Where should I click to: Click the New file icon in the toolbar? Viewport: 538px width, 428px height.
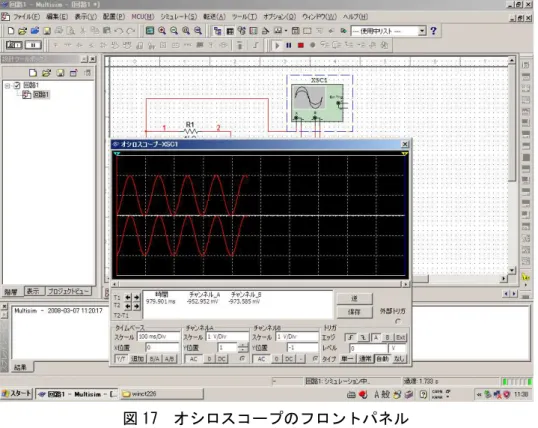(11, 31)
